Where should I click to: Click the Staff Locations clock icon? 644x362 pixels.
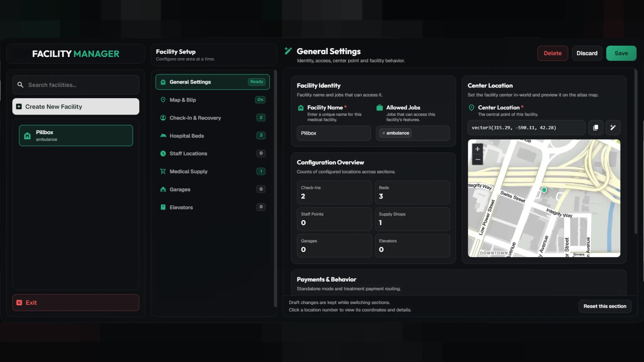pyautogui.click(x=163, y=154)
